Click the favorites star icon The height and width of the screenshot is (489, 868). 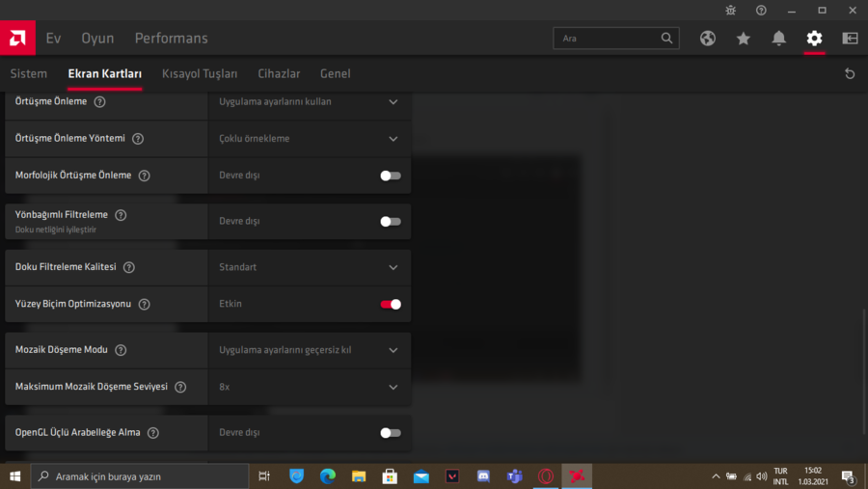[744, 39]
